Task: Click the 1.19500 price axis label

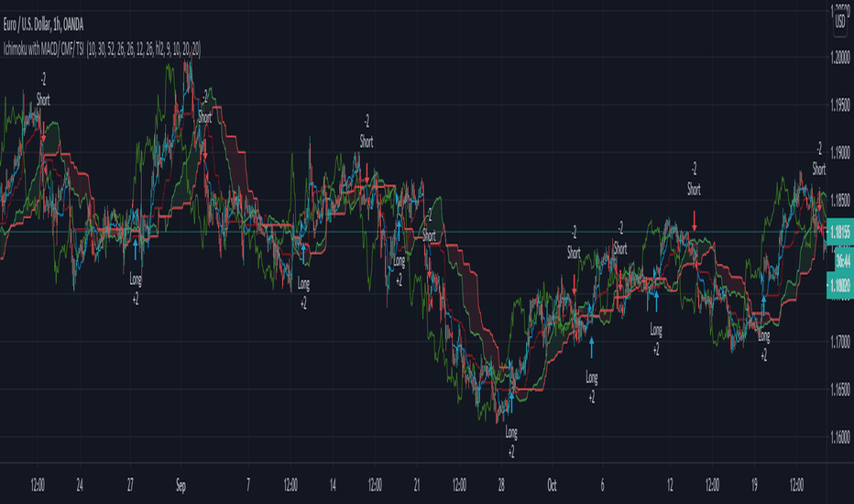Action: click(x=840, y=104)
